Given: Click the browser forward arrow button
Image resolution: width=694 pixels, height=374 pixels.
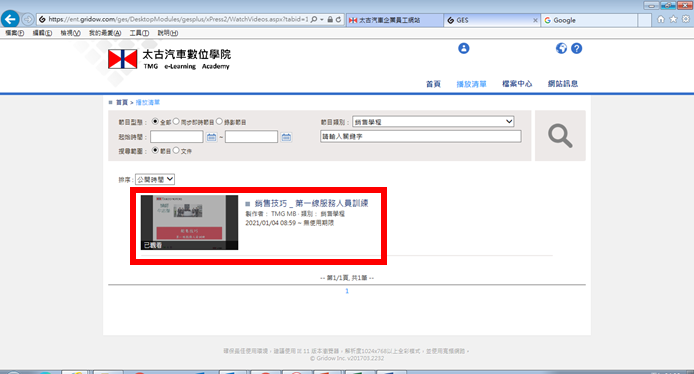Looking at the screenshot, I should tap(28, 19).
